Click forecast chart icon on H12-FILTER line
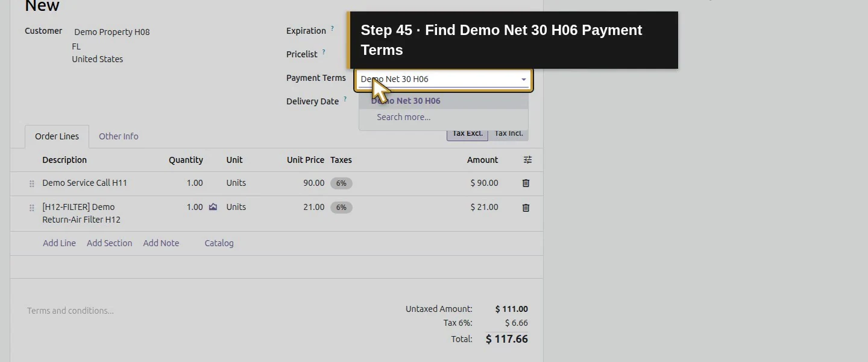This screenshot has height=362, width=868. coord(213,207)
